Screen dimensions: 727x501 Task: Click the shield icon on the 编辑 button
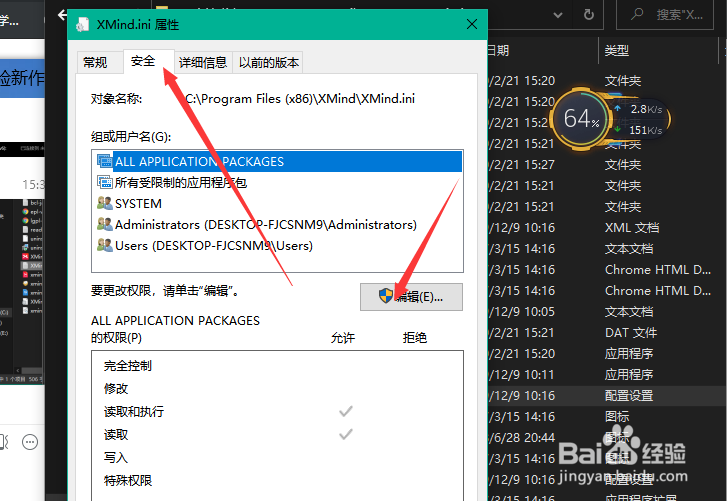(x=386, y=296)
